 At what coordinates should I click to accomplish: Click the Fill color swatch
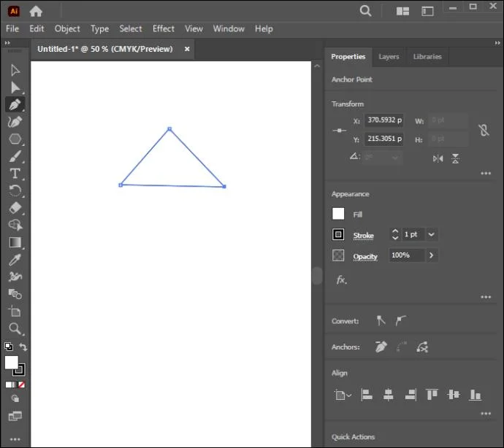pos(338,214)
